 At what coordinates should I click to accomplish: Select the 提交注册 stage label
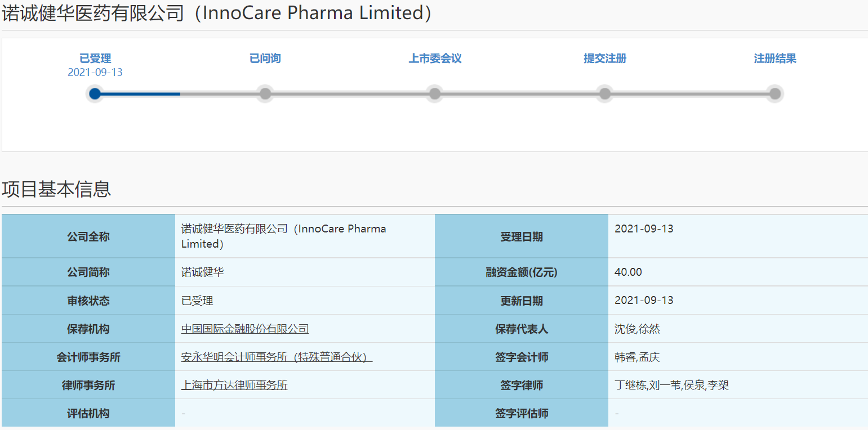(605, 59)
